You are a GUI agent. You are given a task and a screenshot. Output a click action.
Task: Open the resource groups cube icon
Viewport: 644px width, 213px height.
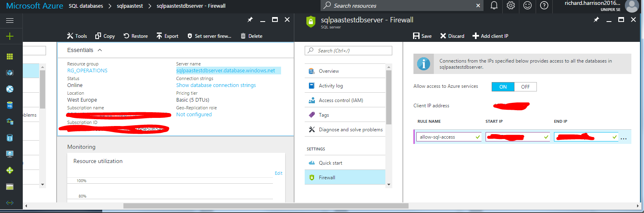click(10, 73)
